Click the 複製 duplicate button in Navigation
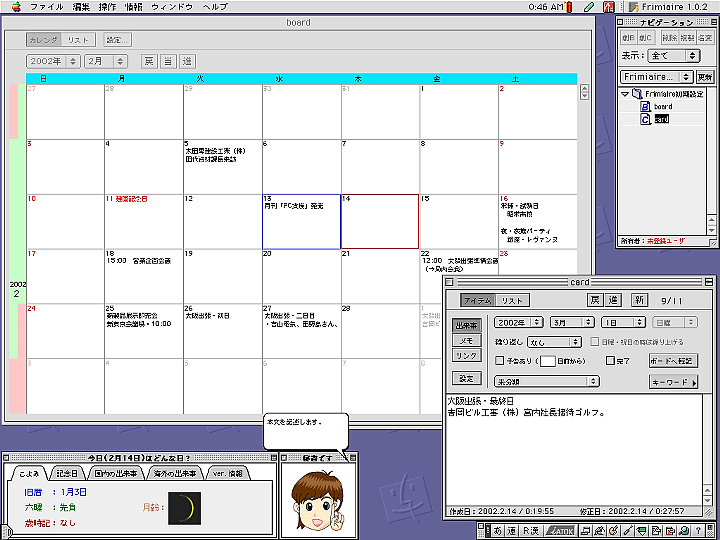720x540 pixels. (687, 38)
